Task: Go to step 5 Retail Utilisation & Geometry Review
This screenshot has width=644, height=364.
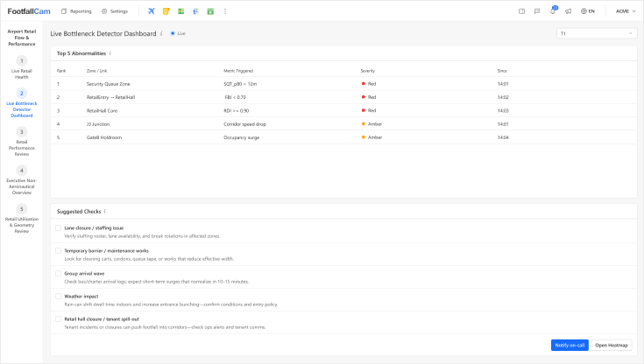Action: 22,219
